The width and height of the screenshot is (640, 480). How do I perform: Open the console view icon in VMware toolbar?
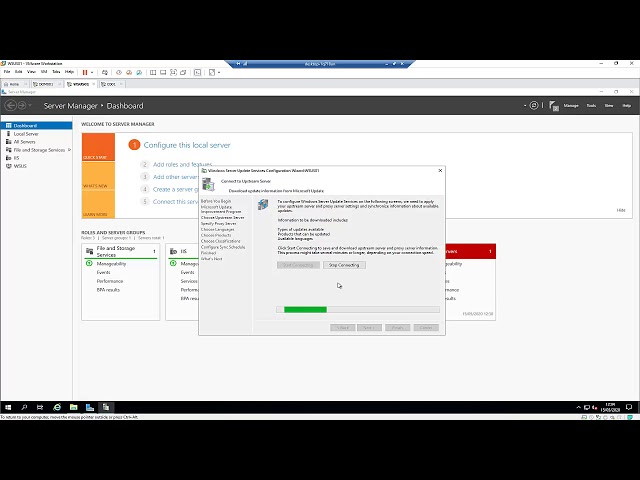tap(198, 72)
